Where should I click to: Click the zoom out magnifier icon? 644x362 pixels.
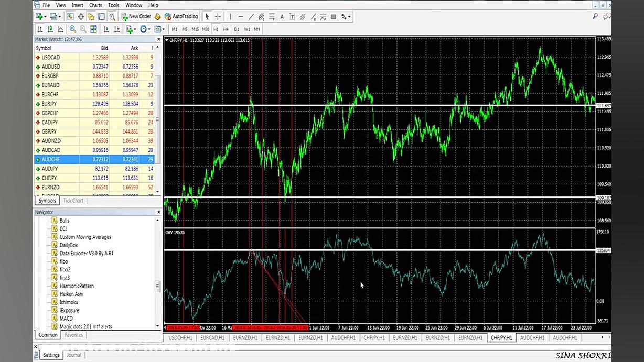click(x=83, y=29)
